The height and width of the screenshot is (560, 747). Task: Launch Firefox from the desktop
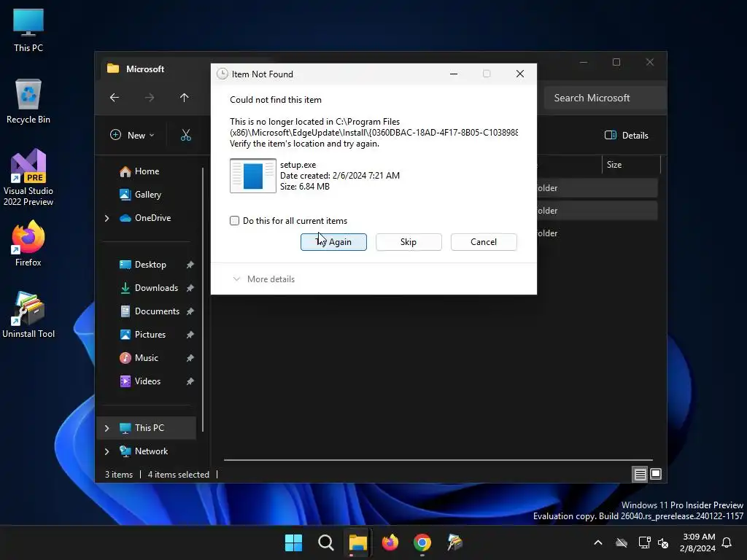[x=28, y=244]
